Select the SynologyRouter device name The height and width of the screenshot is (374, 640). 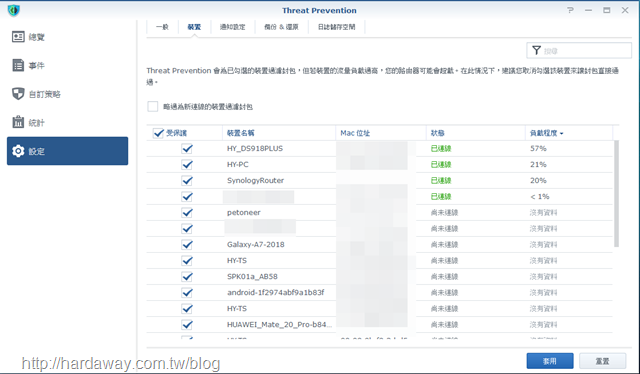(x=256, y=180)
